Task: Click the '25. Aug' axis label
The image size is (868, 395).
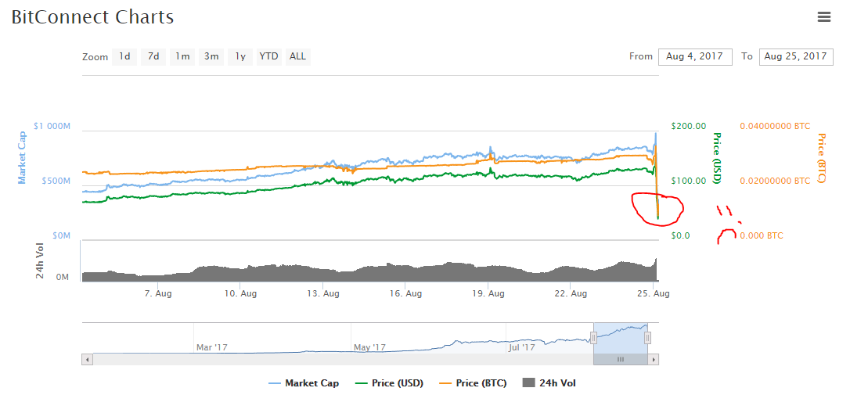Action: pos(654,294)
